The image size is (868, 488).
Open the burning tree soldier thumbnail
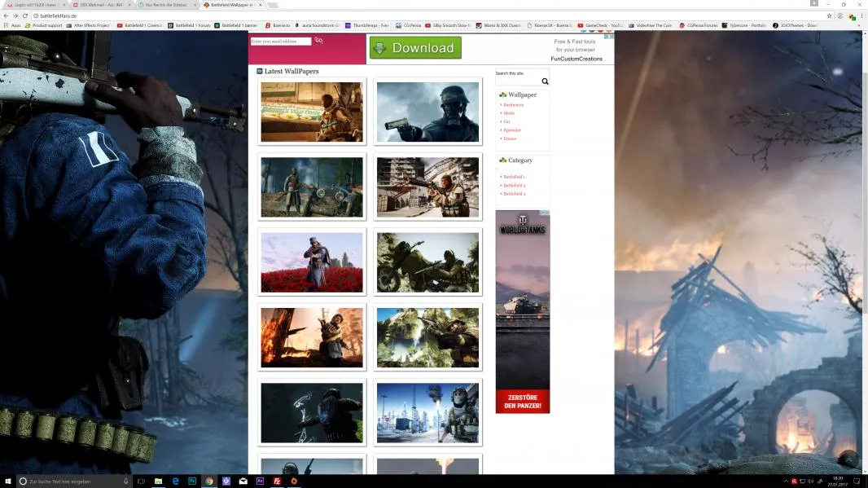coord(312,338)
